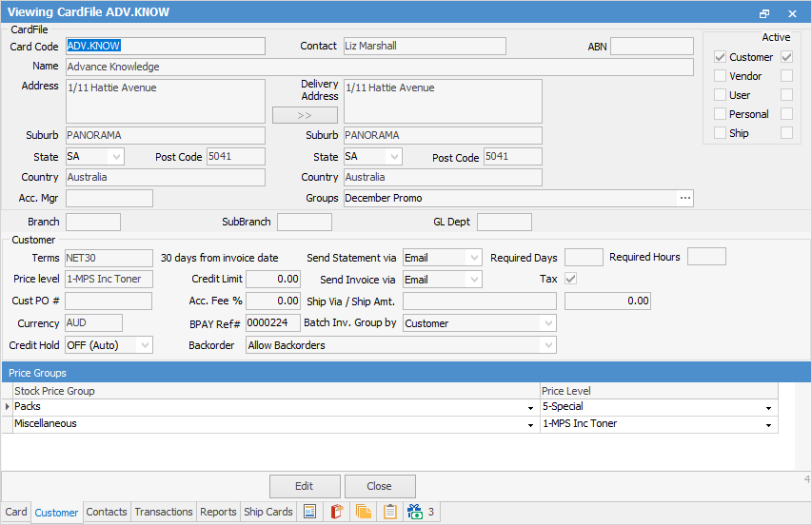The width and height of the screenshot is (812, 525).
Task: Open the red book catalogue icon tab
Action: (x=337, y=512)
